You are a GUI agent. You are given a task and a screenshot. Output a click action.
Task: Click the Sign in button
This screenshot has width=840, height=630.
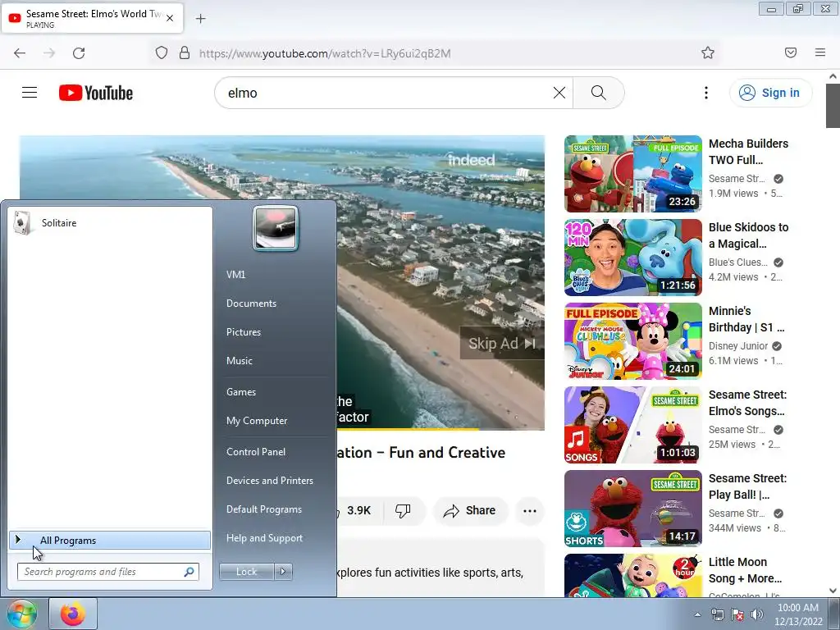[770, 93]
